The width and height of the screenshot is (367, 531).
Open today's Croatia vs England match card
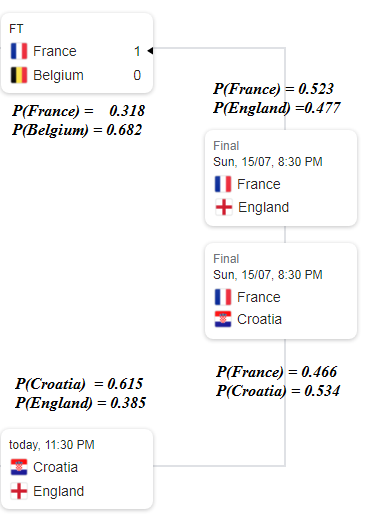tap(77, 469)
